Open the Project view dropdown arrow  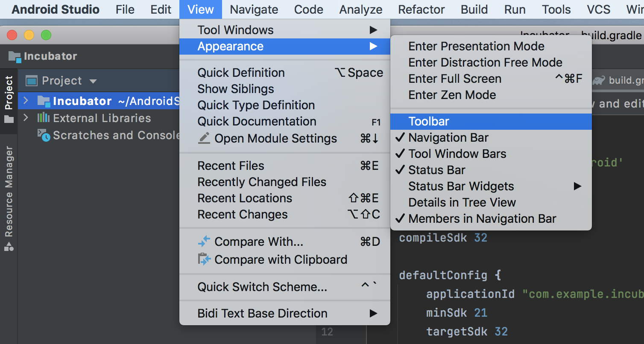(93, 81)
